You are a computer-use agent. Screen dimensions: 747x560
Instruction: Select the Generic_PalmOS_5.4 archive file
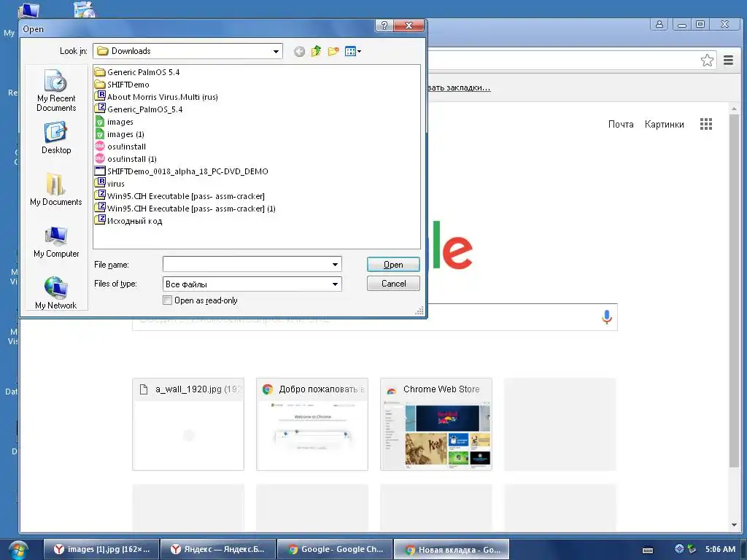click(139, 109)
